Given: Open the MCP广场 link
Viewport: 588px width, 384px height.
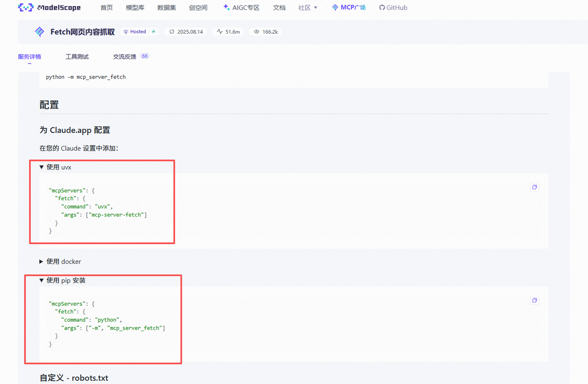Looking at the screenshot, I should click(x=349, y=7).
